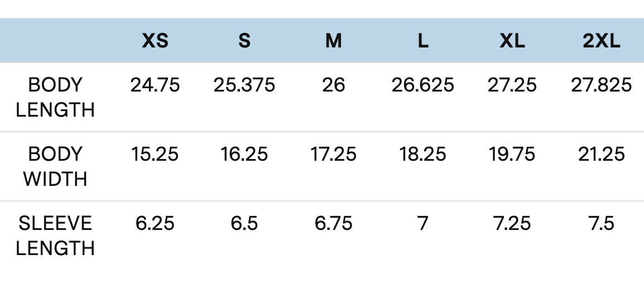This screenshot has width=644, height=288.
Task: Click the M size column header
Action: 334,41
